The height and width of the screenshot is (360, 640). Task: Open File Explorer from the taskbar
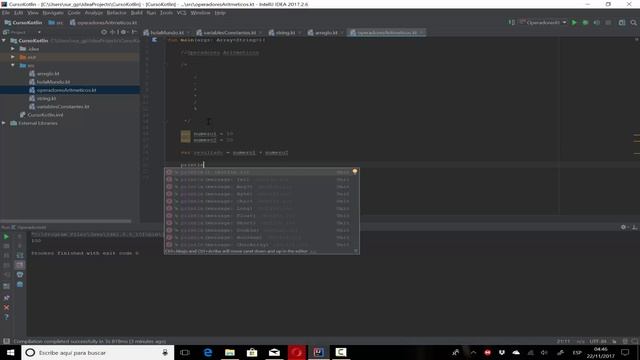[x=230, y=352]
